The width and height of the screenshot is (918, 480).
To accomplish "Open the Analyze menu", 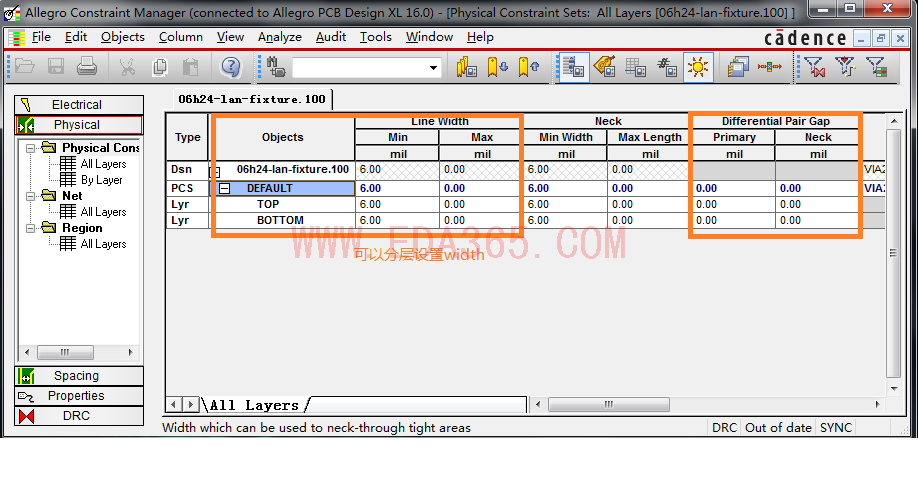I will (279, 37).
